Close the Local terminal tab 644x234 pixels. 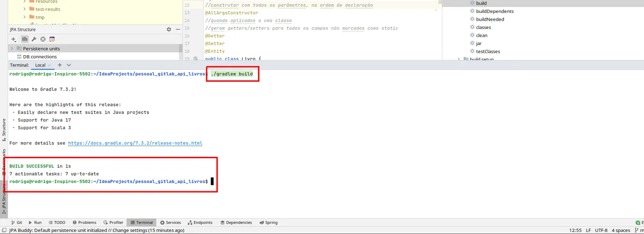coord(50,65)
